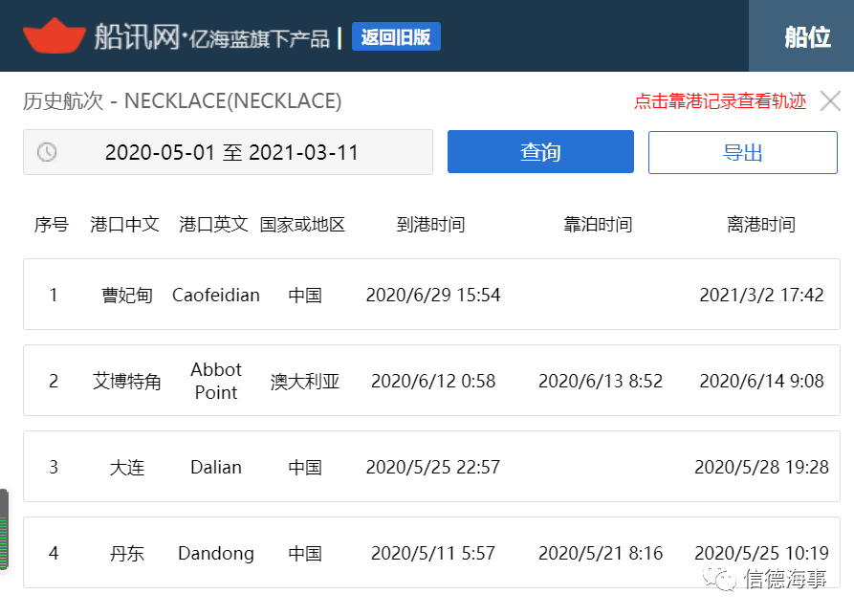The image size is (854, 616).
Task: Click the 历史航次 - NECKLACE panel title
Action: pos(182,100)
